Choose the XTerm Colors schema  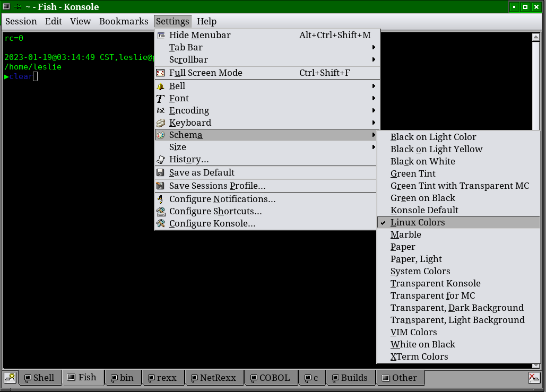click(x=458, y=357)
